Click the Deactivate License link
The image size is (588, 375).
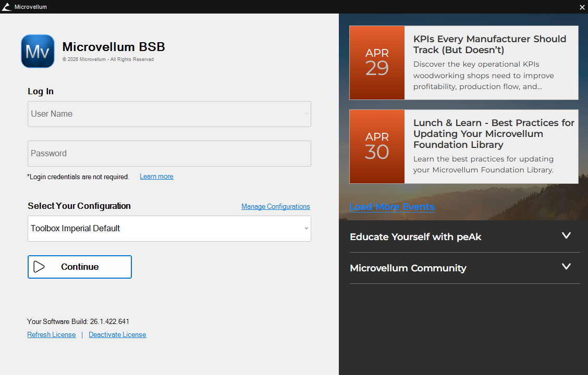tap(117, 335)
